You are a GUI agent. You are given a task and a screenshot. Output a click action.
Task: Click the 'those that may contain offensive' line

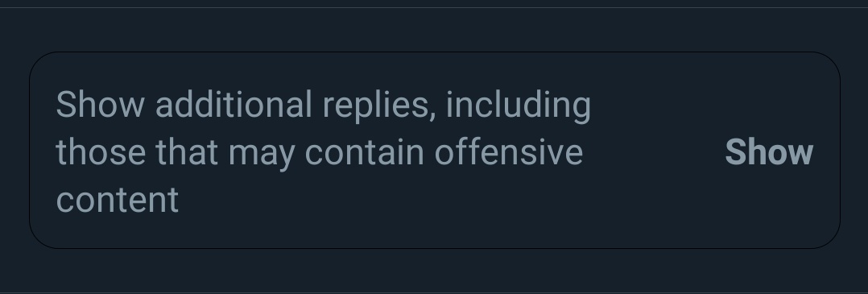(320, 152)
